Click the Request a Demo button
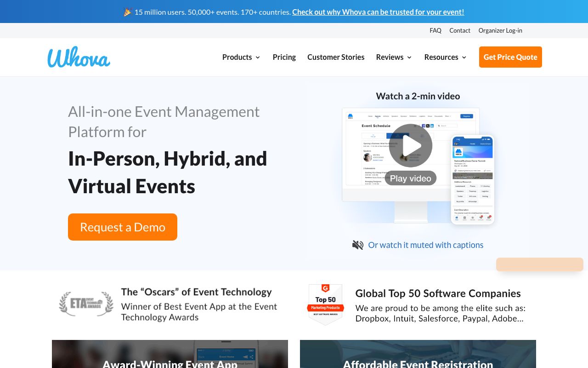This screenshot has height=368, width=588. pos(122,227)
